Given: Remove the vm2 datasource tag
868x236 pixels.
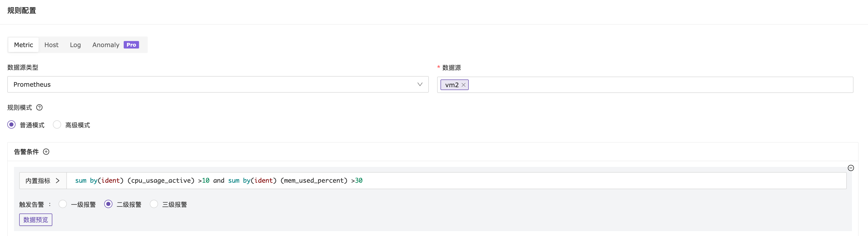Looking at the screenshot, I should coord(463,85).
